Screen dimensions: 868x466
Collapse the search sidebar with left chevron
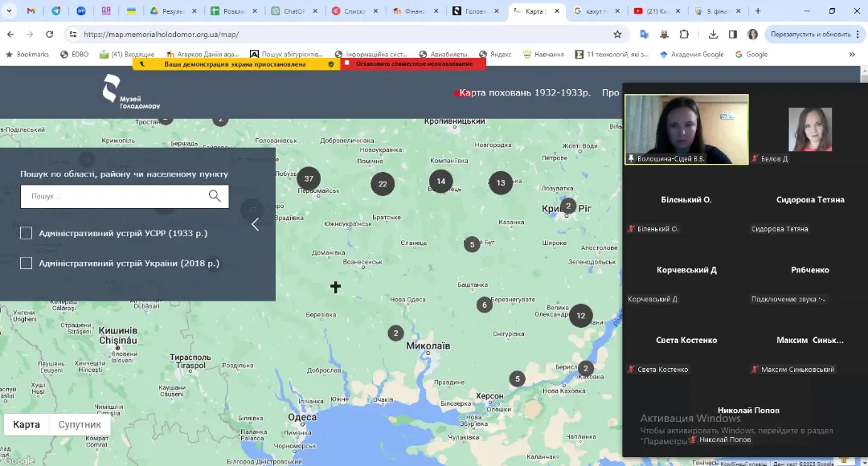point(256,224)
